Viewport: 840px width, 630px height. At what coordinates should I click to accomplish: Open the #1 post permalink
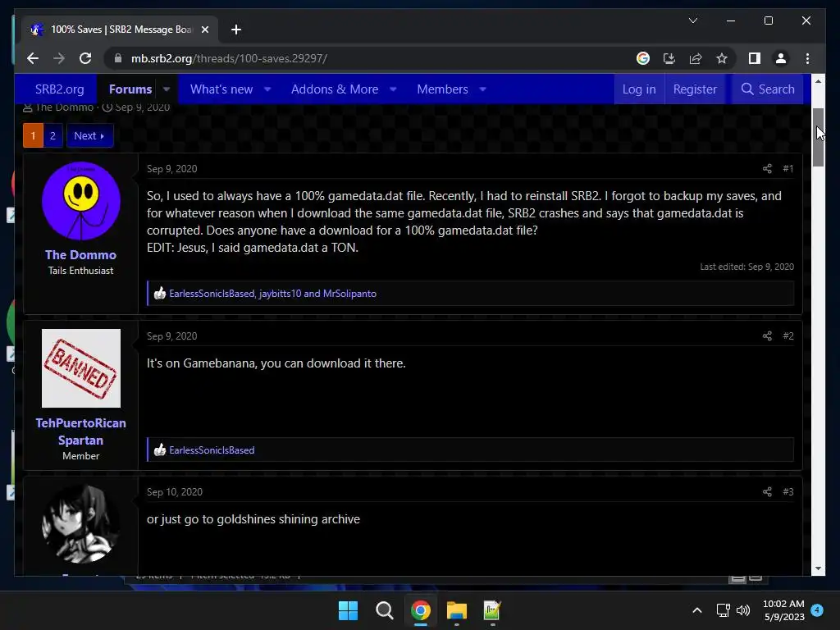point(788,169)
